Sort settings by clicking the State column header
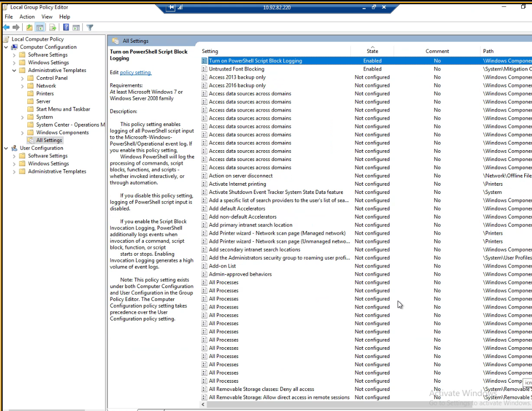The image size is (532, 411). coord(372,51)
